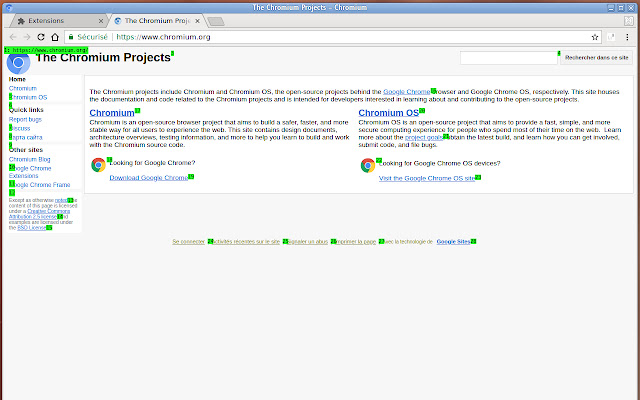
Task: Bookmark this page with the star icon
Action: (595, 37)
